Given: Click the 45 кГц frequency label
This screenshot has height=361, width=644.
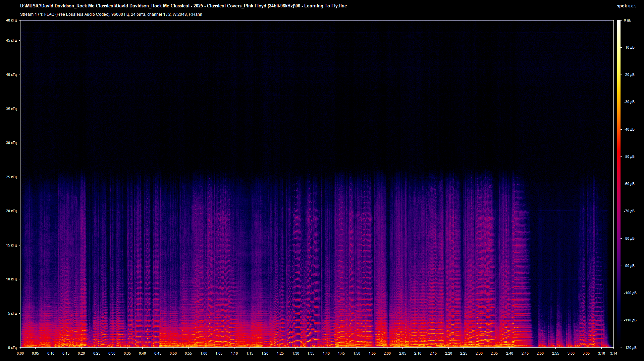Looking at the screenshot, I should 11,41.
